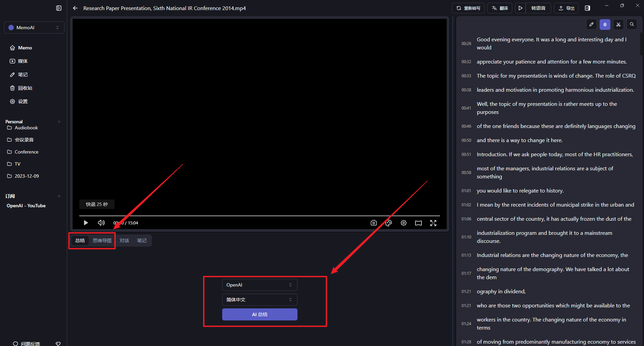Switch to the 对话 tab

click(x=124, y=241)
